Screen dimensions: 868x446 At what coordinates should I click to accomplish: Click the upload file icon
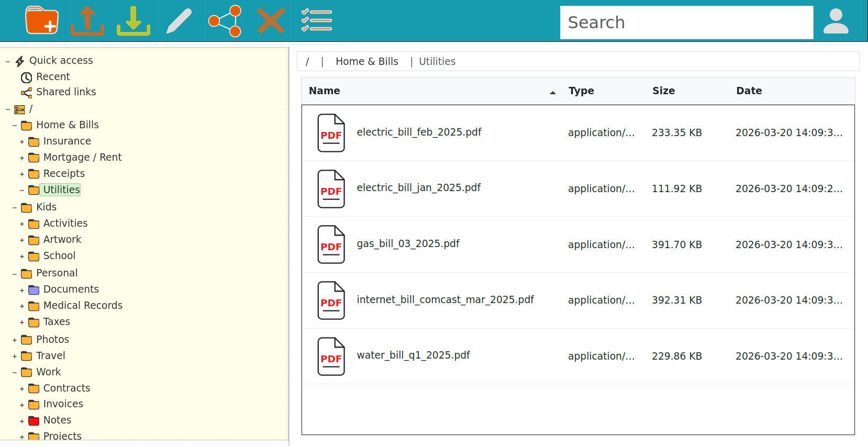[87, 21]
